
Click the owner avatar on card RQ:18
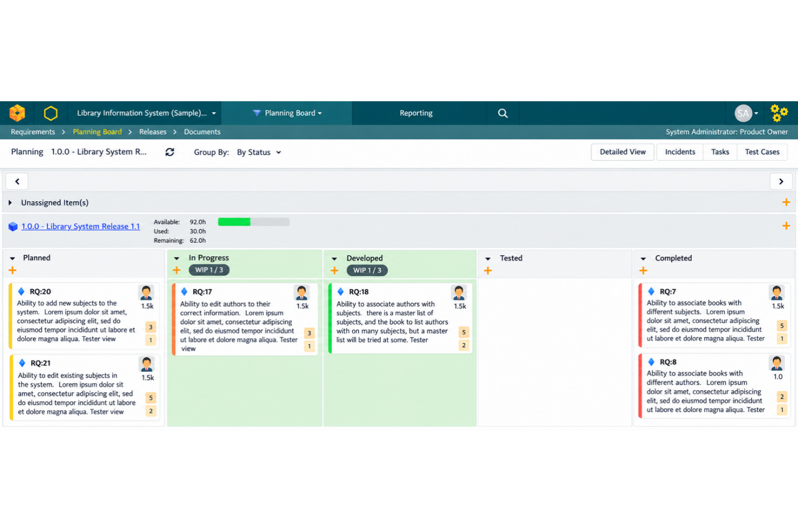[459, 293]
